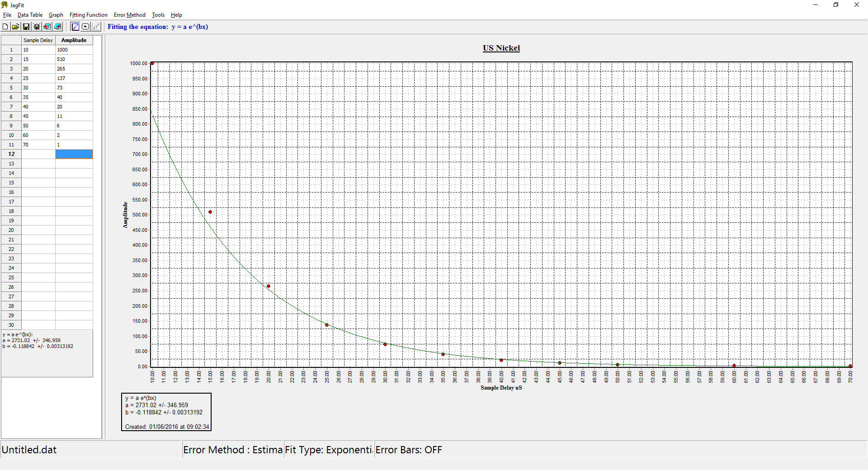Click the Amplitude cell containing 510
The height and width of the screenshot is (470, 868).
(74, 59)
